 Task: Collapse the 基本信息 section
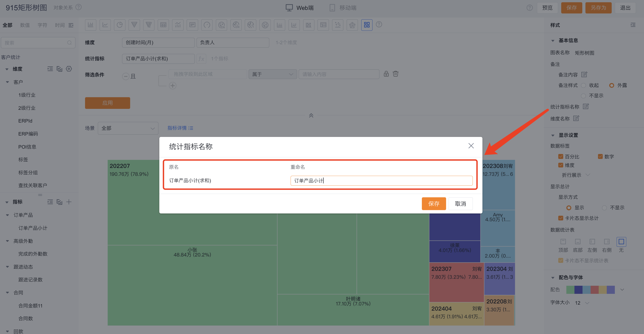tap(553, 40)
